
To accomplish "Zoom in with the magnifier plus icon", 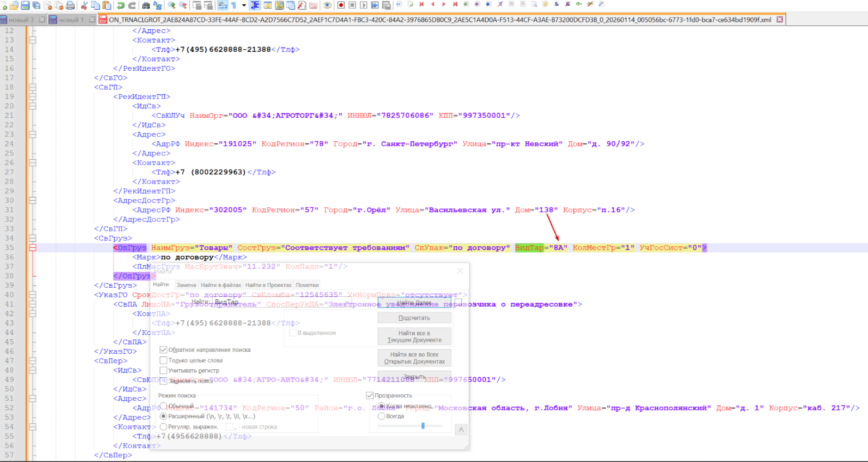I will coord(171,6).
